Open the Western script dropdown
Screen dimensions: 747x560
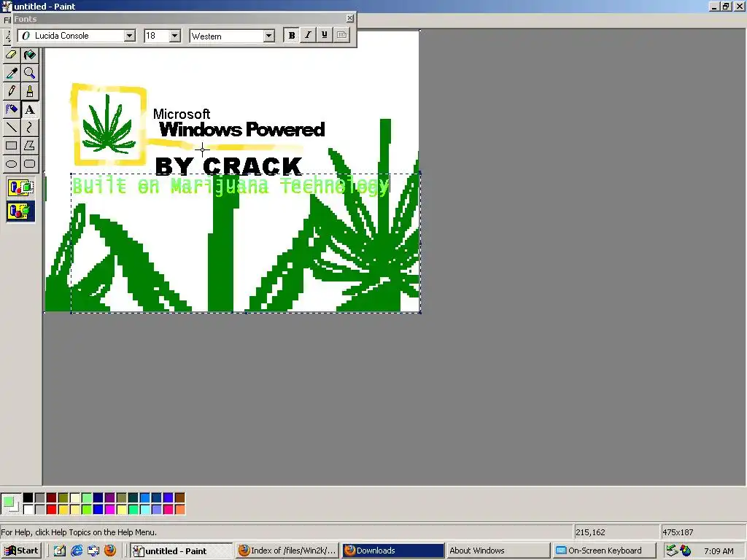coord(268,36)
